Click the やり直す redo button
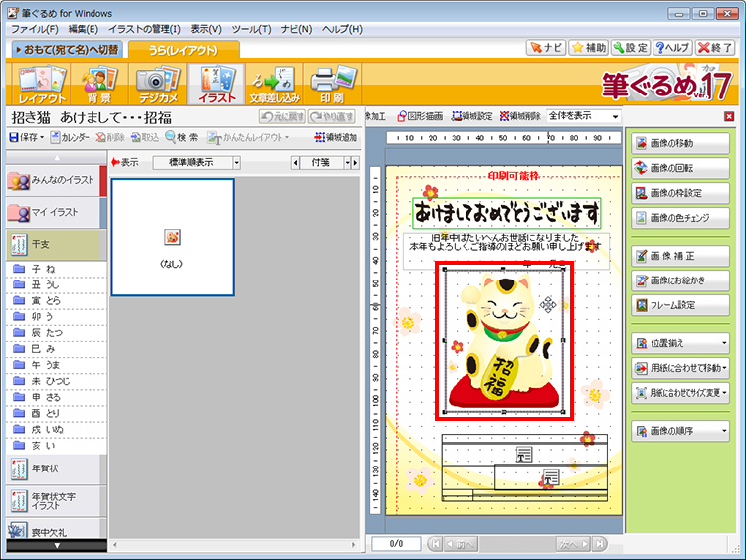The width and height of the screenshot is (746, 560). click(x=332, y=116)
